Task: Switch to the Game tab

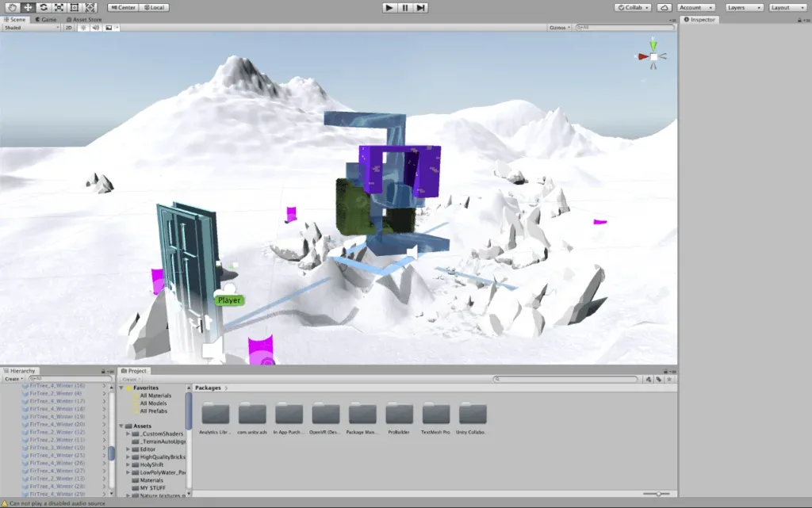Action: tap(45, 19)
